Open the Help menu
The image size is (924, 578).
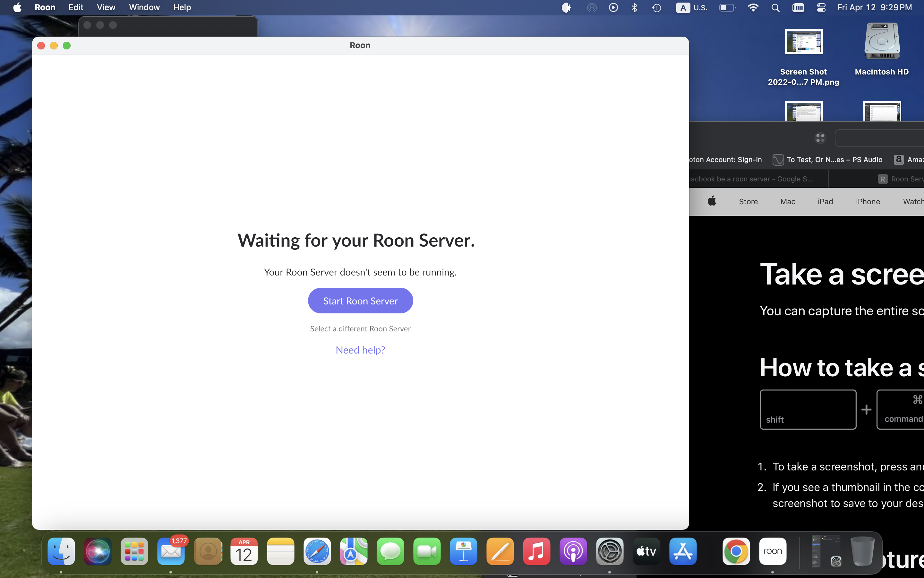click(x=182, y=7)
